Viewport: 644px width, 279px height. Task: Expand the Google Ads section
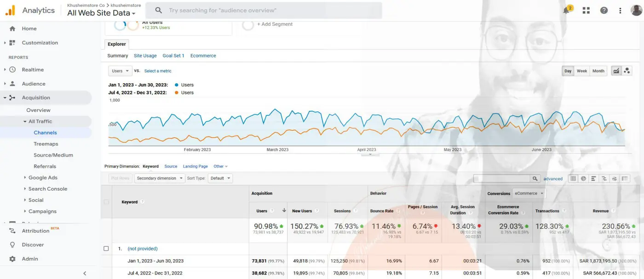25,177
